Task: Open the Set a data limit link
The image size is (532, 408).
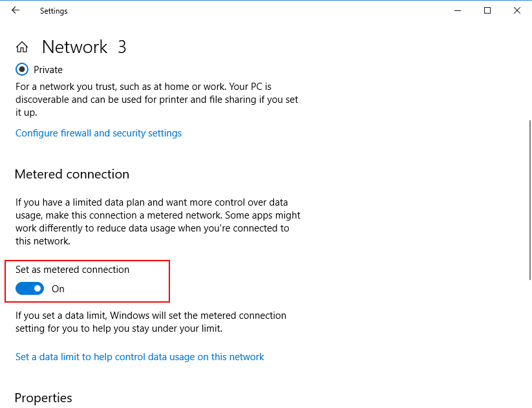Action: pyautogui.click(x=140, y=357)
